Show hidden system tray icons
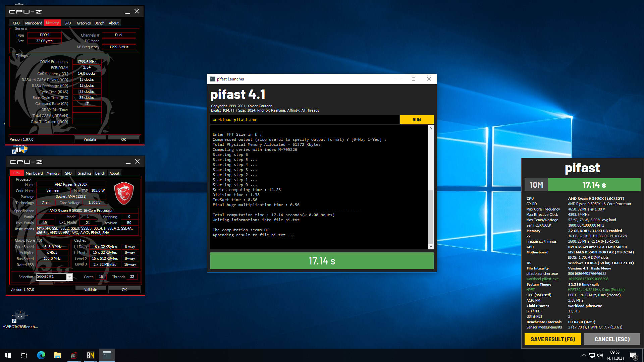The width and height of the screenshot is (644, 362). (584, 355)
